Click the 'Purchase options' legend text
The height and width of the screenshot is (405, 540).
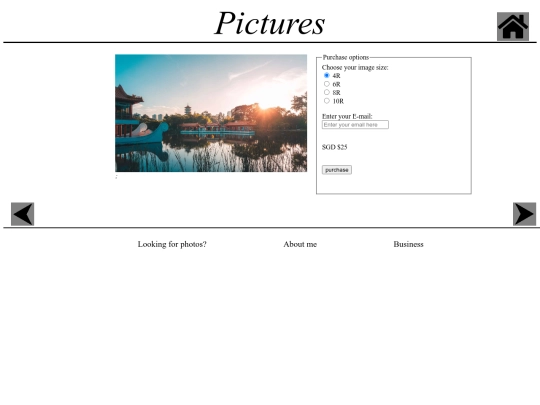(346, 57)
